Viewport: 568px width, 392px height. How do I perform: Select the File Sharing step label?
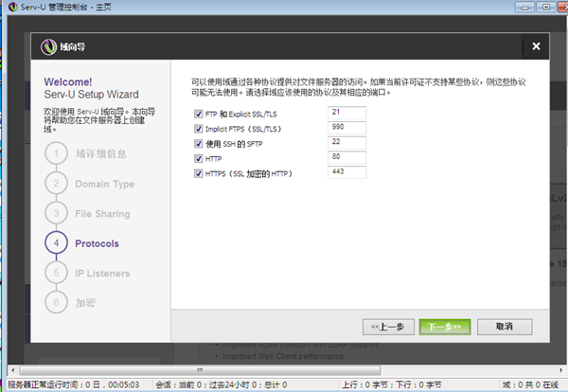102,214
